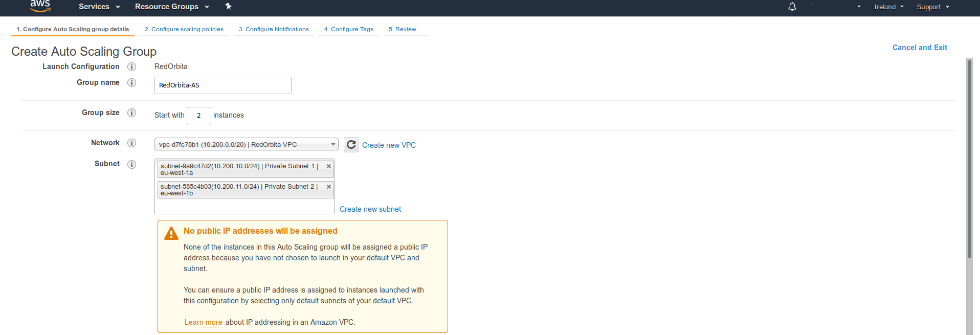Go to Configure scaling policies step
This screenshot has width=980, height=335.
click(184, 29)
